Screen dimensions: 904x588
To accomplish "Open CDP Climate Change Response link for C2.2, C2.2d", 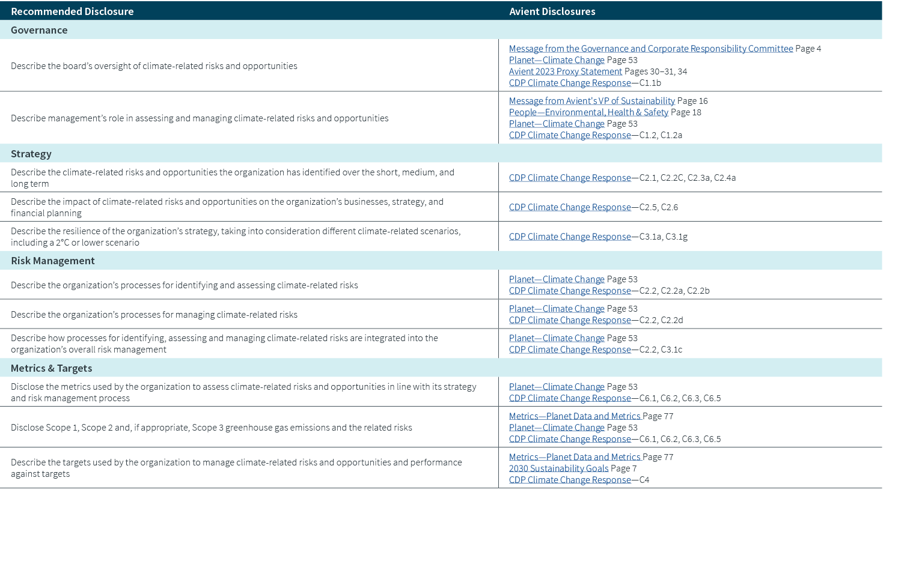I will coord(569,320).
